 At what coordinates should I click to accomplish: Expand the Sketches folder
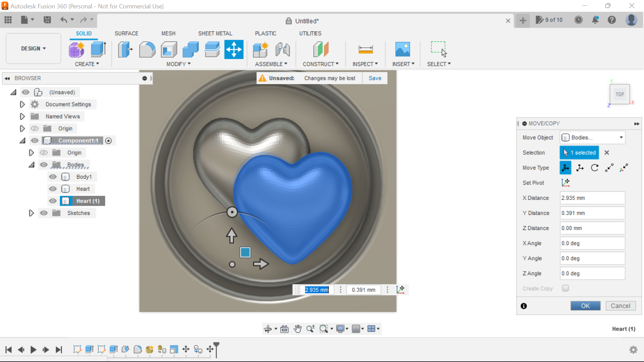pyautogui.click(x=31, y=213)
